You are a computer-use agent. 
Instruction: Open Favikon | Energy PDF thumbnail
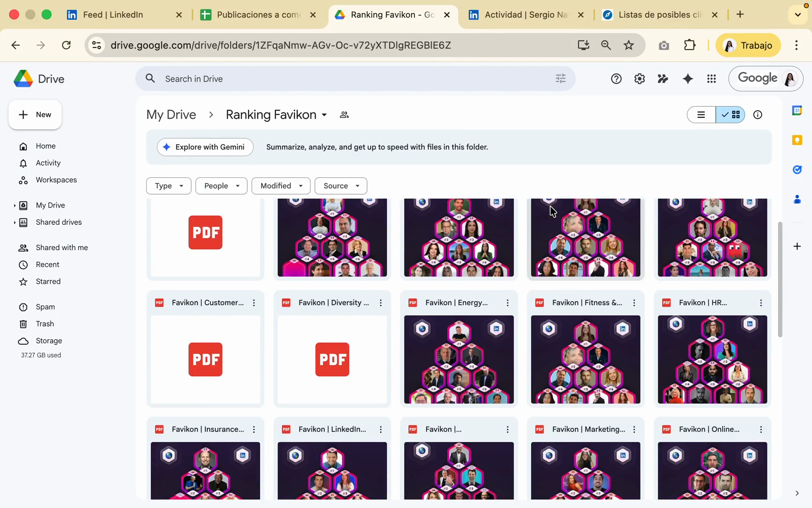(459, 359)
